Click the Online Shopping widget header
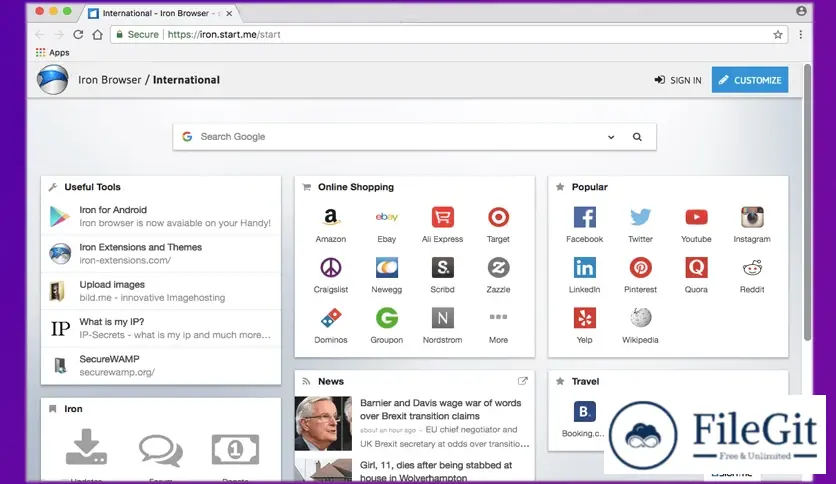Viewport: 836px width, 484px height. pyautogui.click(x=356, y=187)
